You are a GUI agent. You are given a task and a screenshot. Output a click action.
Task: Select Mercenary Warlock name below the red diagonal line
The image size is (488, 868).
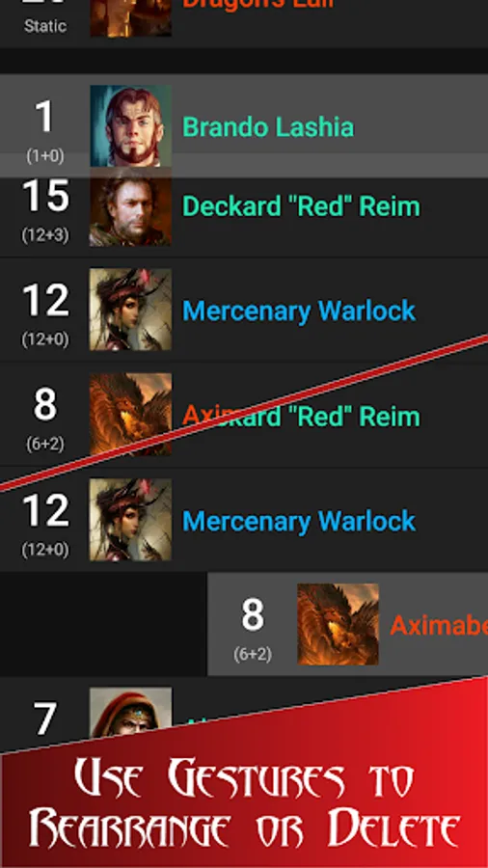click(299, 521)
